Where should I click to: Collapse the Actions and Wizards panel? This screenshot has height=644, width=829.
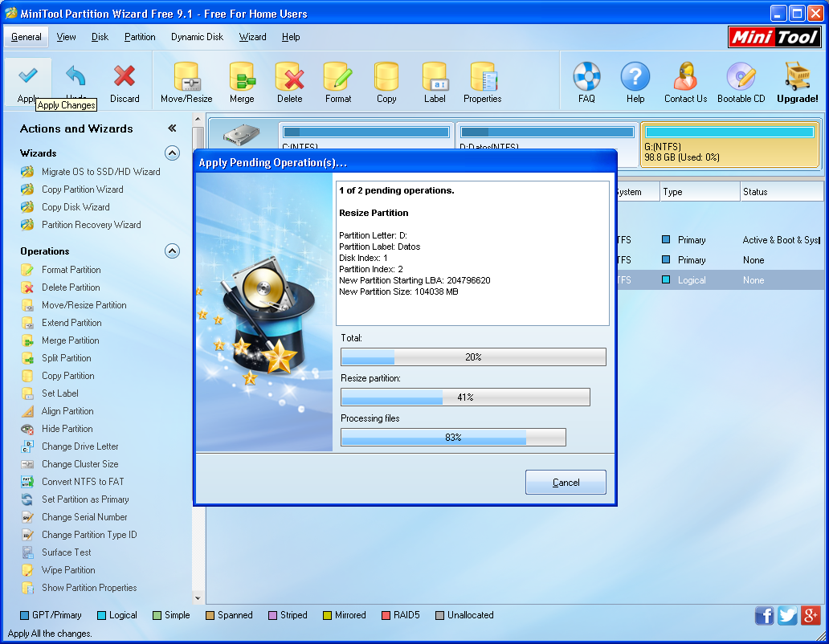(170, 127)
